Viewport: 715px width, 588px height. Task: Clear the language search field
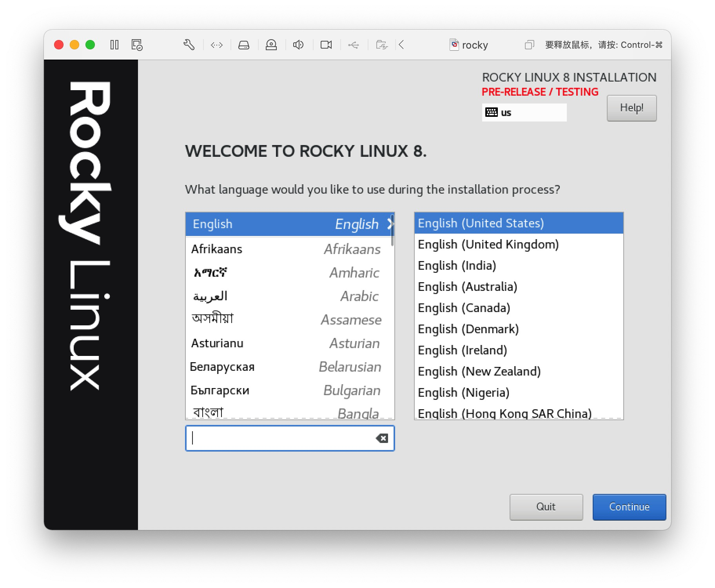(382, 438)
